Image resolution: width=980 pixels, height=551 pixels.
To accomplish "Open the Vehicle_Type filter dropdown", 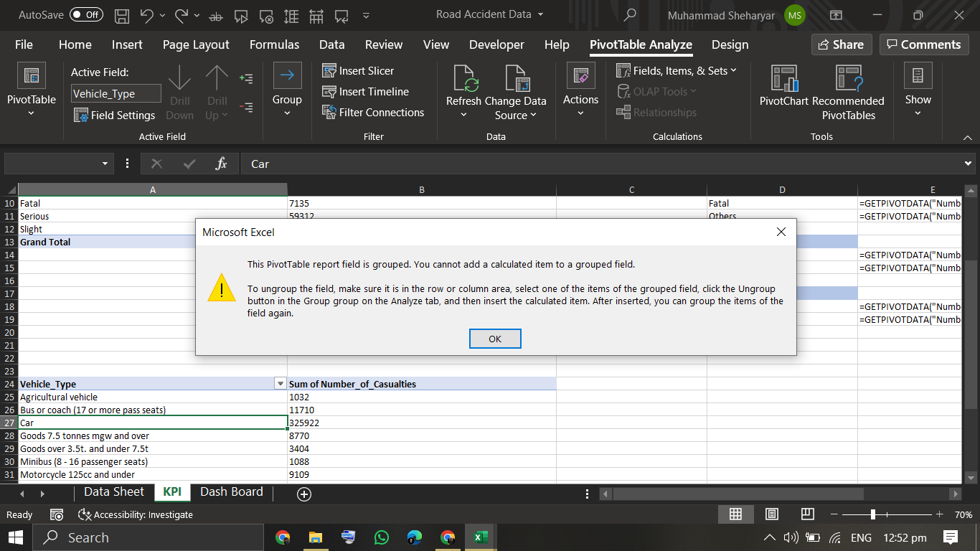I will [281, 384].
